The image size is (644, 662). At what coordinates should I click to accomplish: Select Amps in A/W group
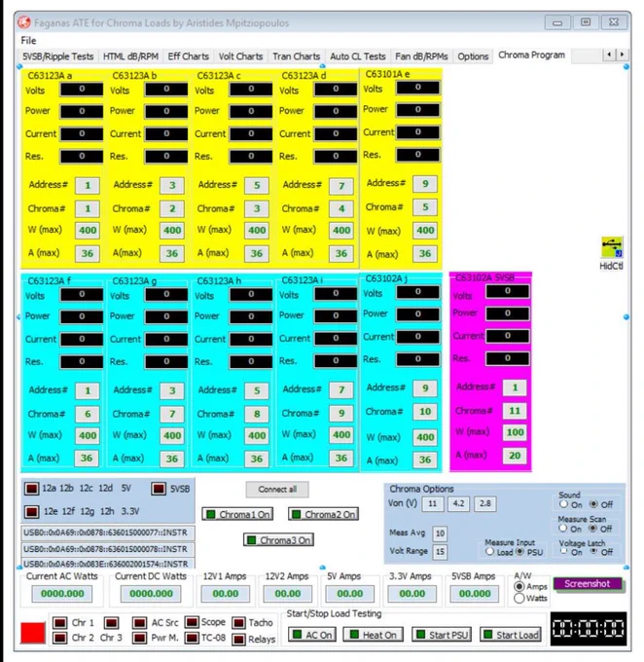click(x=519, y=586)
